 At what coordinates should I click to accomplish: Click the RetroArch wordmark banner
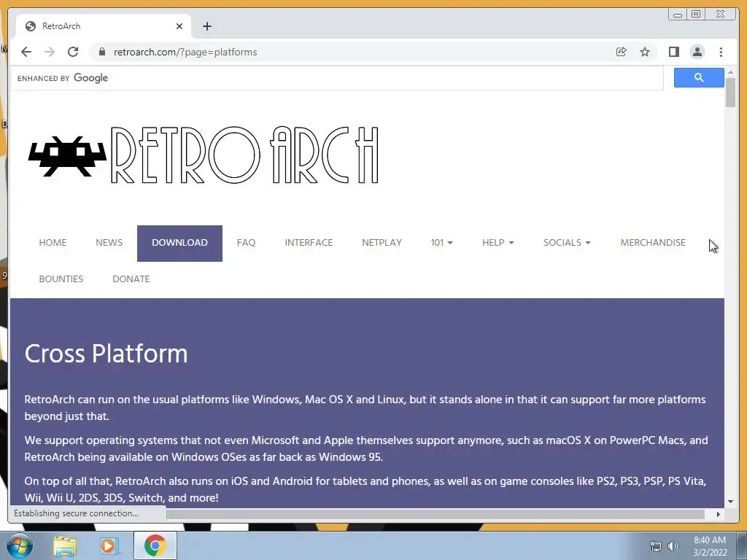tap(244, 155)
